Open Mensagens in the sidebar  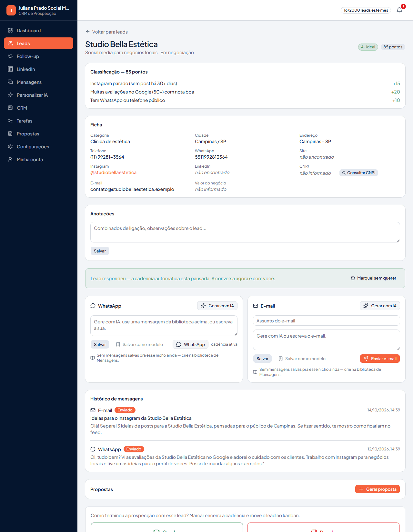(x=38, y=82)
